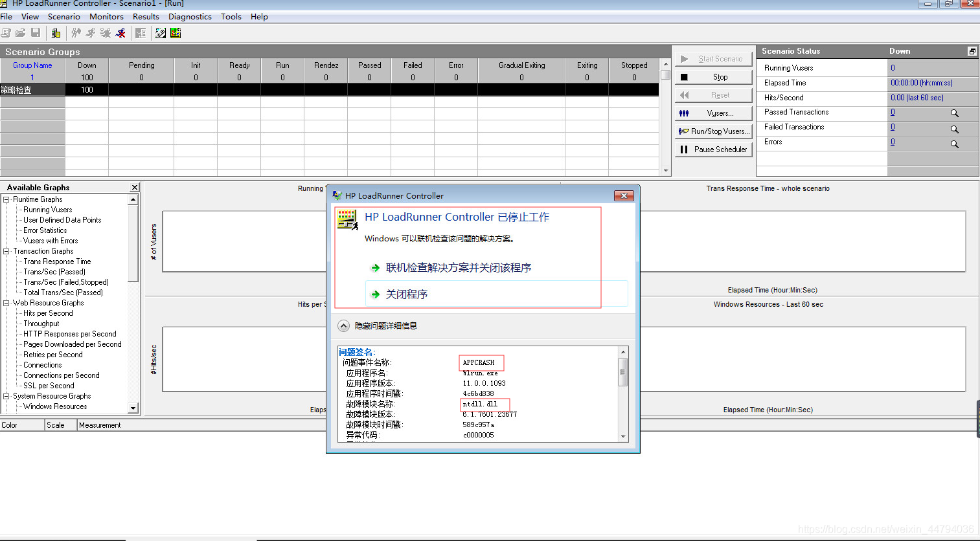Click problem details scroll-down arrow

[x=623, y=437]
